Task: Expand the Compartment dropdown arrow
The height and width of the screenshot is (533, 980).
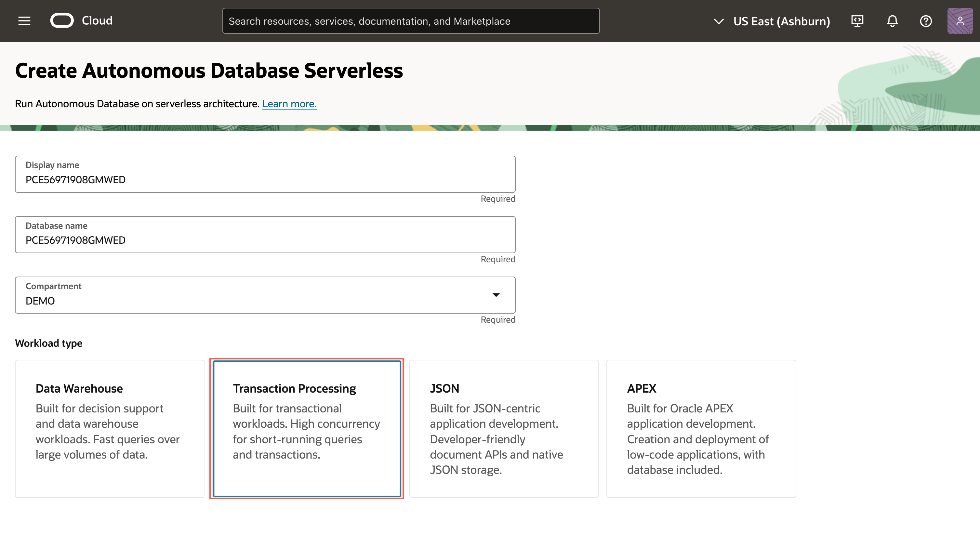Action: 496,295
